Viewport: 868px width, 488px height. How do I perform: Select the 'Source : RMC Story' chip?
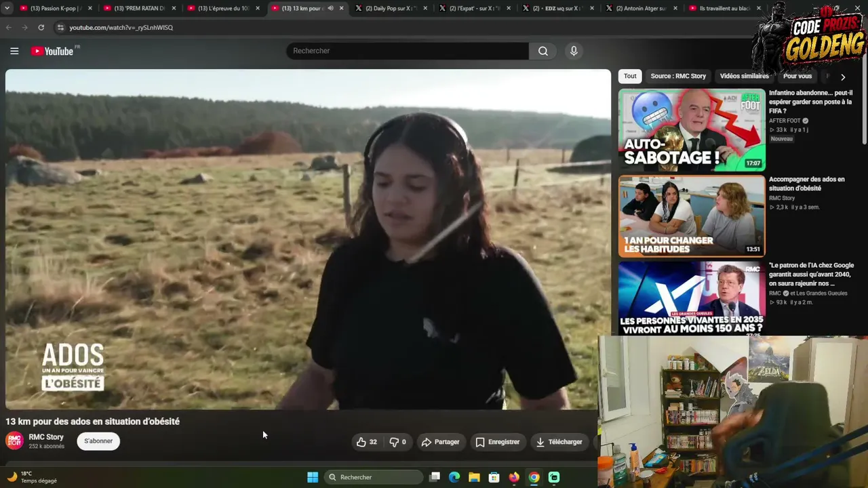coord(678,77)
